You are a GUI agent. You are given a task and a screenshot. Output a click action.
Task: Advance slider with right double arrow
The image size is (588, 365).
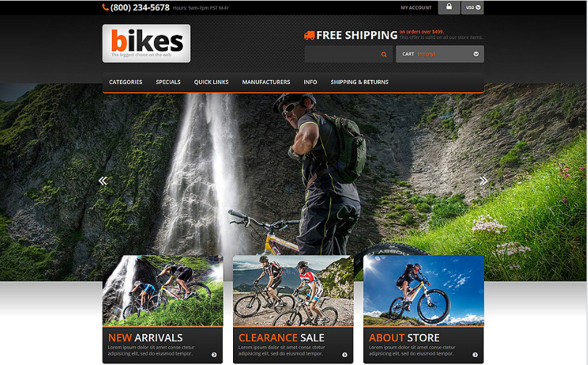point(483,181)
